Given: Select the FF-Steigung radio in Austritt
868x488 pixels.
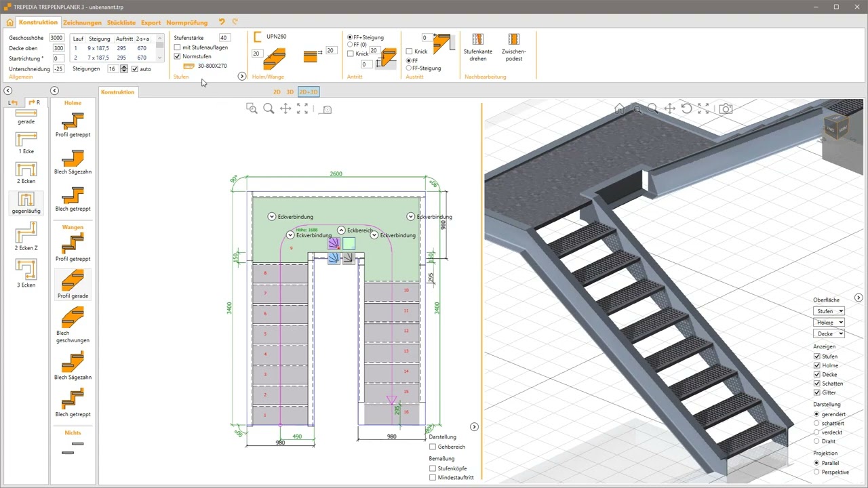Looking at the screenshot, I should 409,68.
